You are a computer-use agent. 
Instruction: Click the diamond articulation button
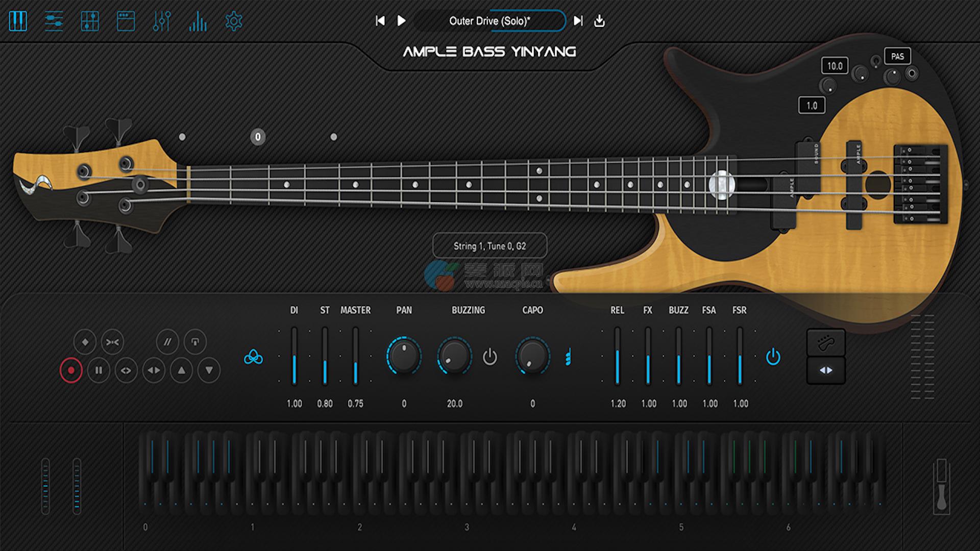85,342
